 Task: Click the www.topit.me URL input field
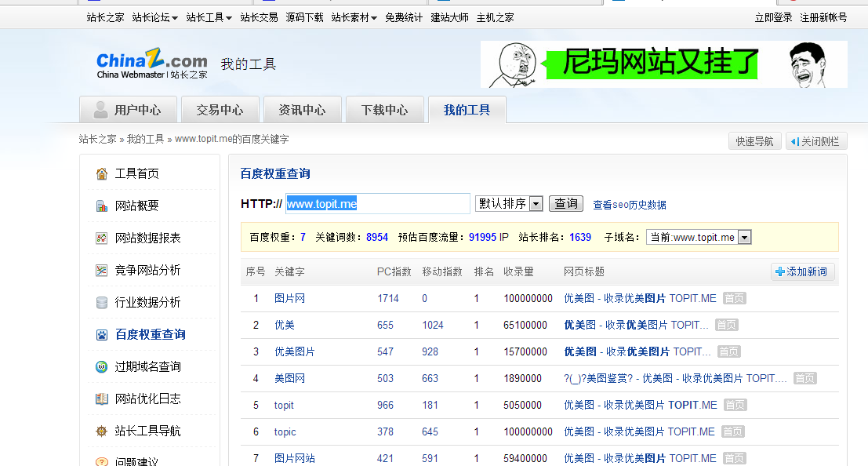tap(377, 204)
